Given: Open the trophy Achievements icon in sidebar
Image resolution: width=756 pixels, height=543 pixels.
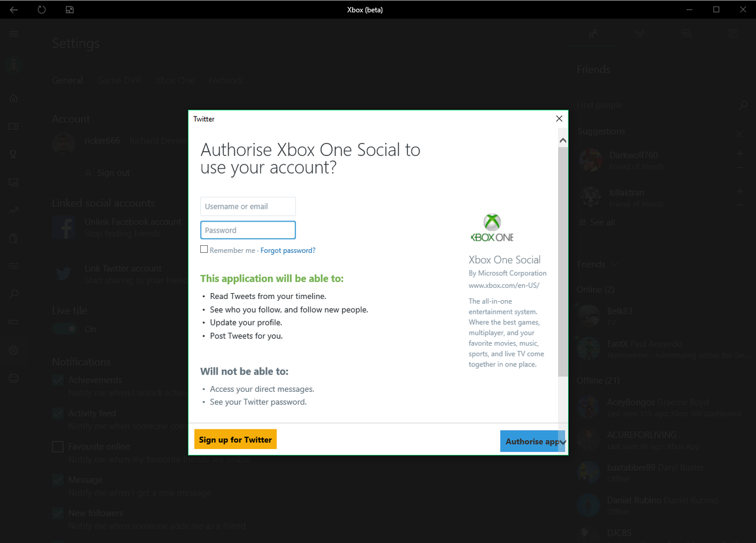Looking at the screenshot, I should pyautogui.click(x=14, y=154).
